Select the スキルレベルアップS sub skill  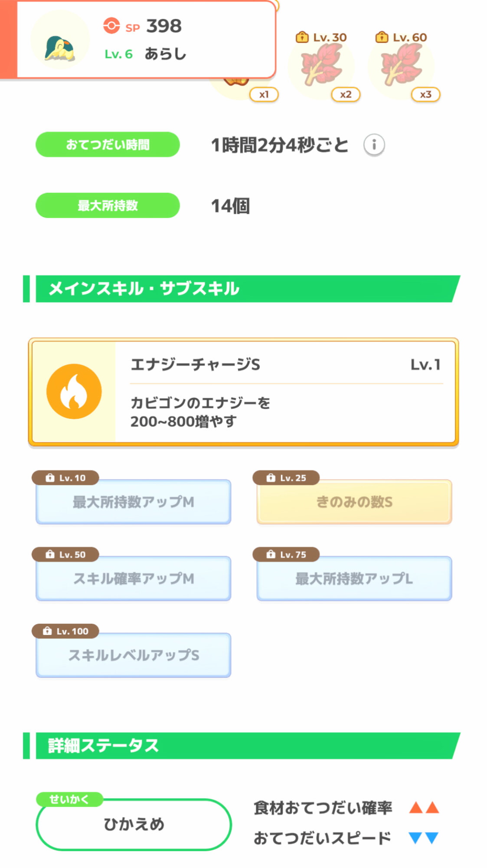(x=134, y=655)
